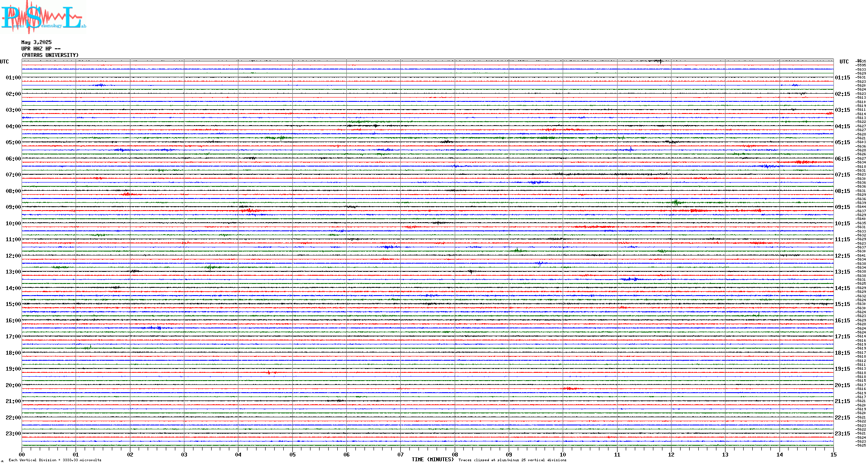Select the 22:00 hour label
This screenshot has width=868, height=466.
coord(13,418)
